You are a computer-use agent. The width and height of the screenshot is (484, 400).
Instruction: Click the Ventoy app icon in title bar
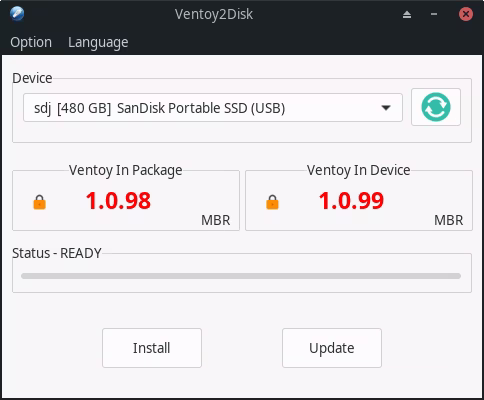17,14
